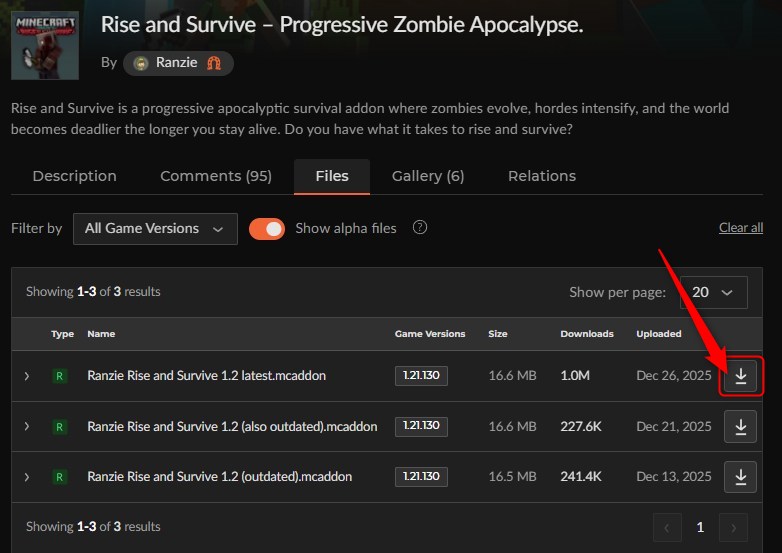
Task: Download the 1.2 (also outdated).mcaddon file
Action: (x=741, y=426)
